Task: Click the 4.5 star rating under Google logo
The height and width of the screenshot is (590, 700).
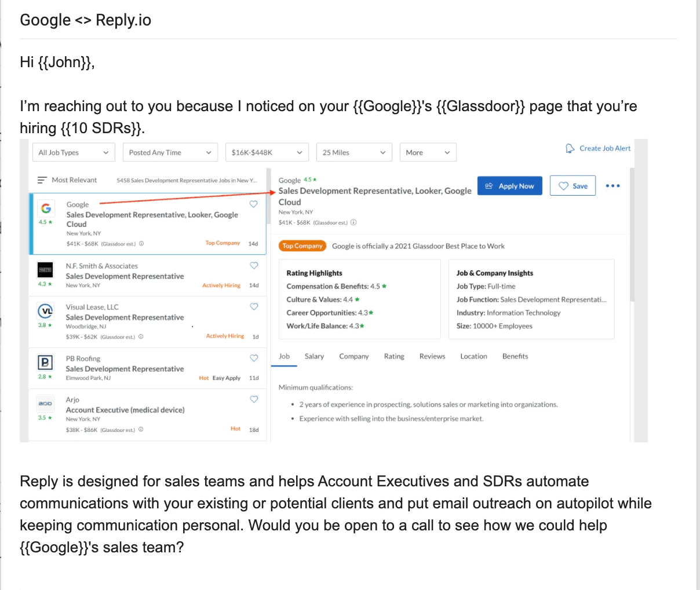Action: coord(45,222)
